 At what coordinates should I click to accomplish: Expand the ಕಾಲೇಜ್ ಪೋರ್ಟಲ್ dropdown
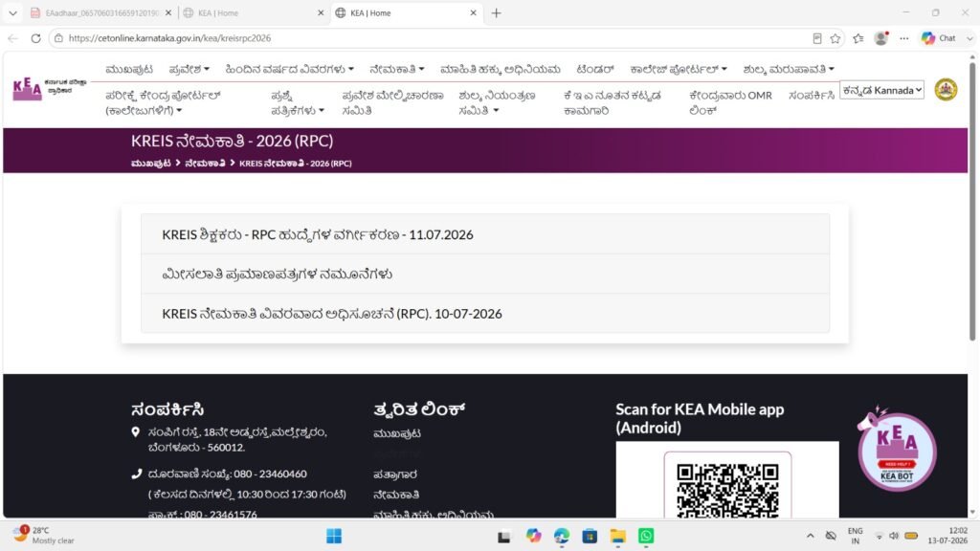click(679, 69)
